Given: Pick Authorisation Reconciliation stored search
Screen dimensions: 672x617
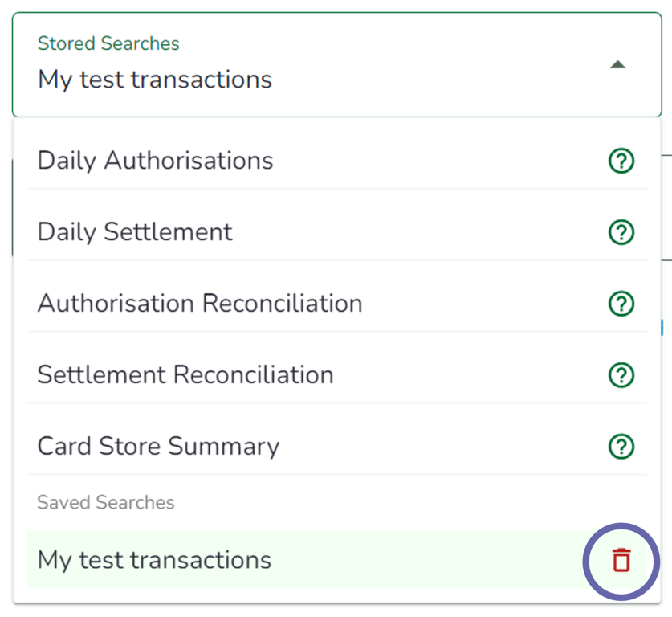Looking at the screenshot, I should [200, 304].
